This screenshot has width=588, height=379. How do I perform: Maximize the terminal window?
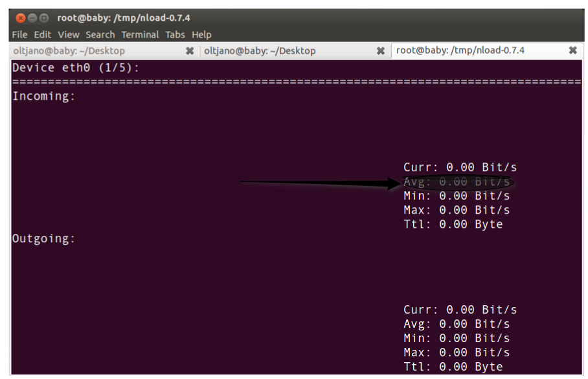click(x=44, y=17)
